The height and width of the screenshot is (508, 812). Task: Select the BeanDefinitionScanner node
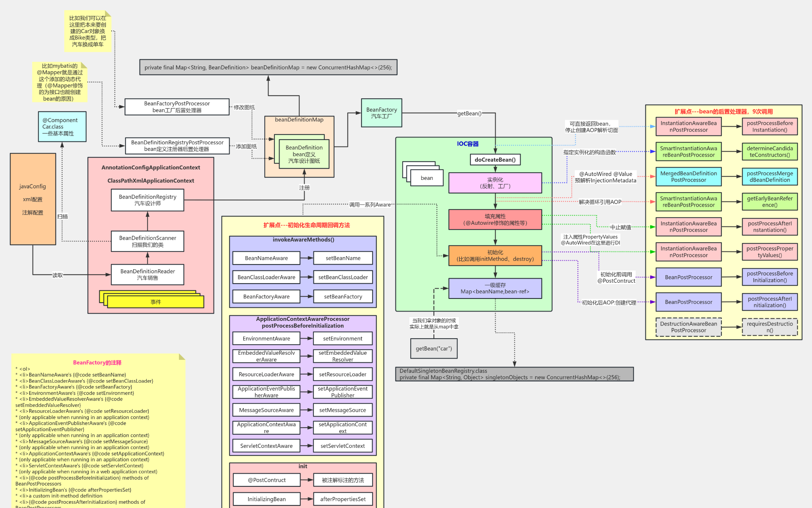click(x=147, y=241)
